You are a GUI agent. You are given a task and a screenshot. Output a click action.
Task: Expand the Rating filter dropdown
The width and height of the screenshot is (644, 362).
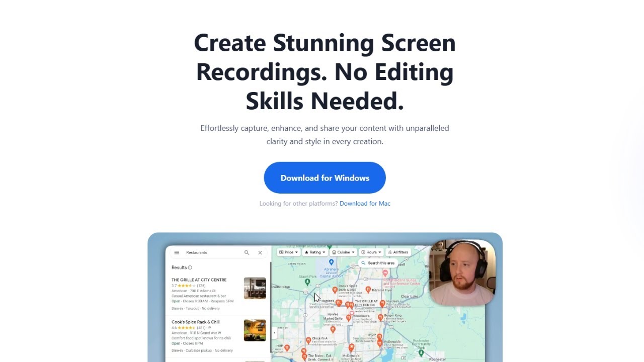(x=315, y=252)
